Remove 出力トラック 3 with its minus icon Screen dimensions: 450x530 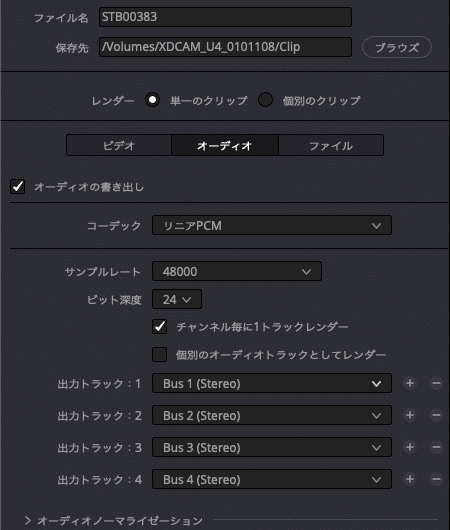436,447
